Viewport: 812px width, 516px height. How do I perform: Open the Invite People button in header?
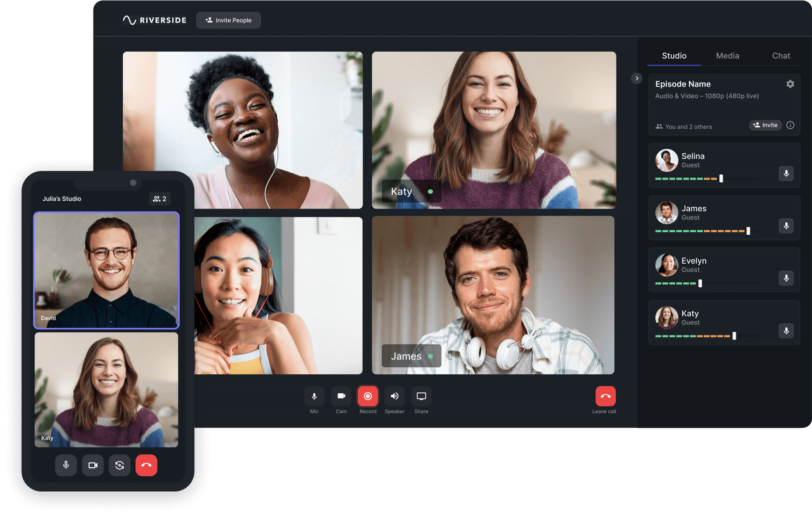pyautogui.click(x=228, y=20)
